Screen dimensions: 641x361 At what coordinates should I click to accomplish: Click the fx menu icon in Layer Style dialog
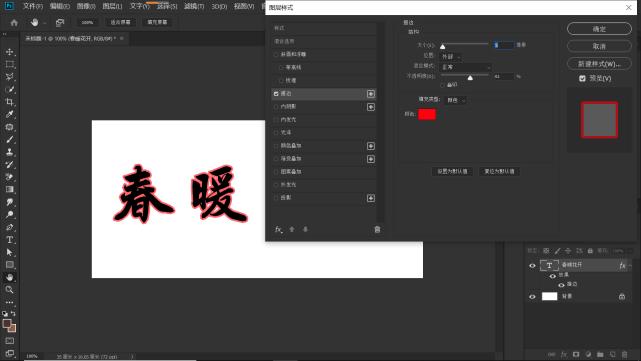coord(278,229)
